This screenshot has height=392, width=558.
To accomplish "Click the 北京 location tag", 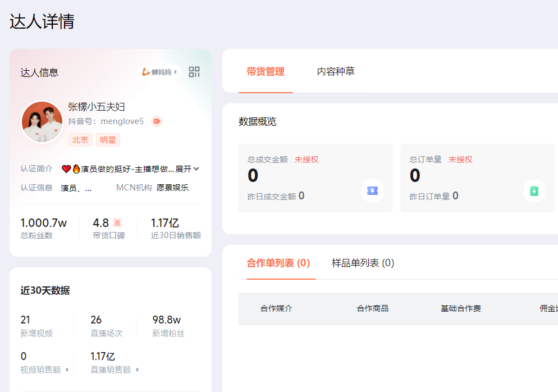I will pos(80,140).
